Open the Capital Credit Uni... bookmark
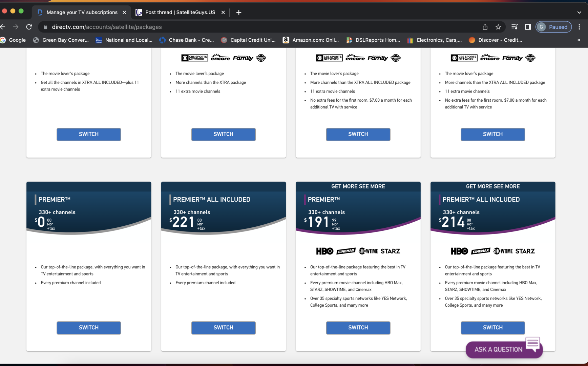 (x=248, y=40)
